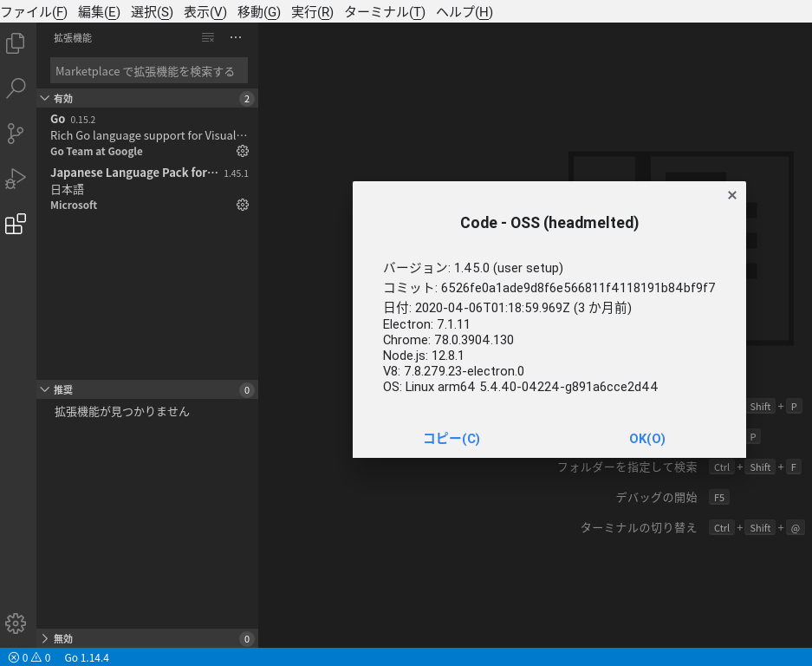
Task: Select the Japanese Language Pack extension
Action: click(147, 189)
